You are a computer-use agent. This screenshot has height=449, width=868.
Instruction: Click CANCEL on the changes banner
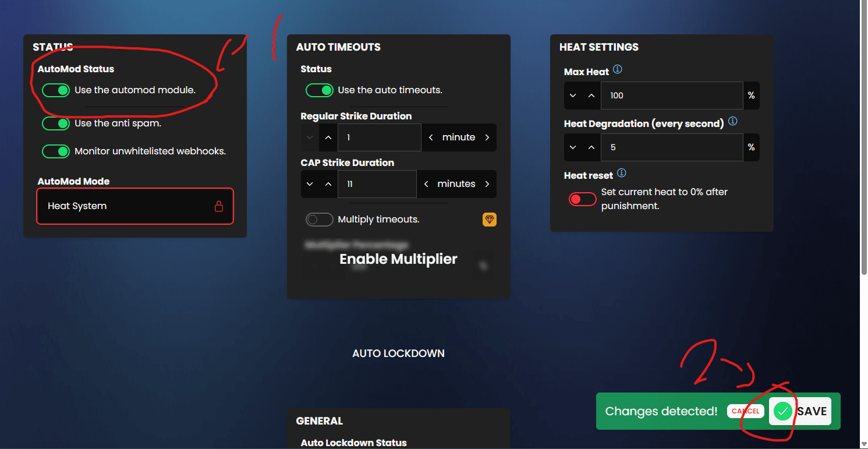(x=745, y=411)
